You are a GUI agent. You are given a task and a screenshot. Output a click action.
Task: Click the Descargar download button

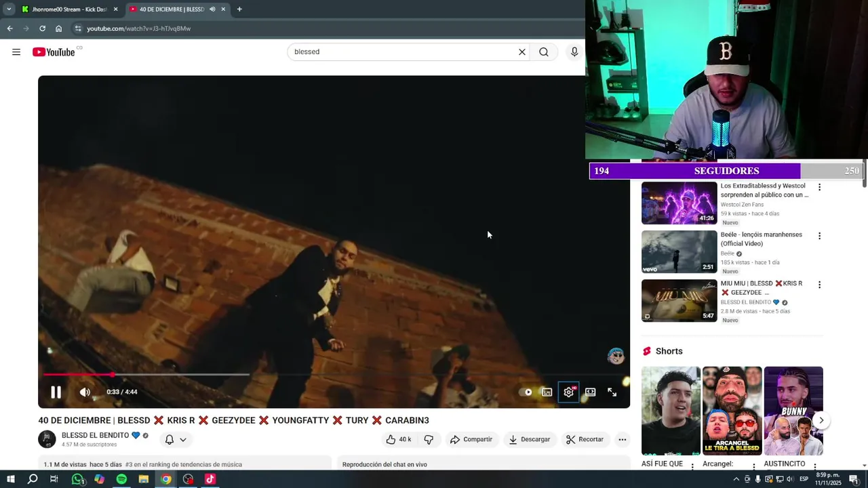click(530, 439)
